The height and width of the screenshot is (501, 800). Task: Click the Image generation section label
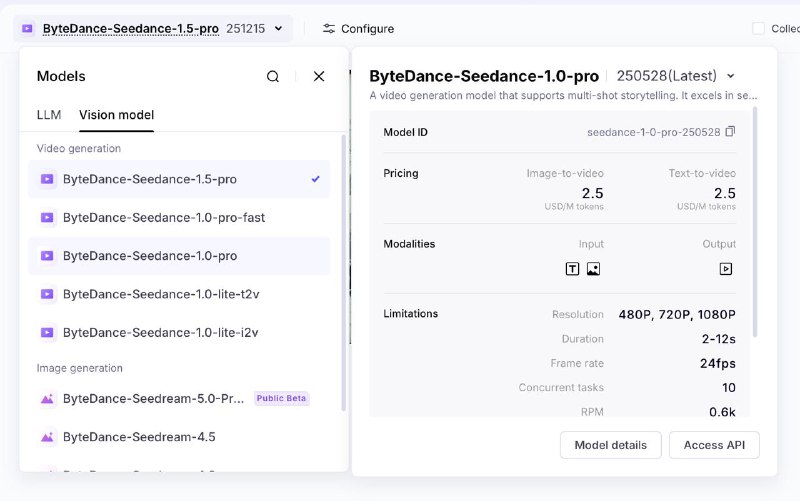pos(80,368)
